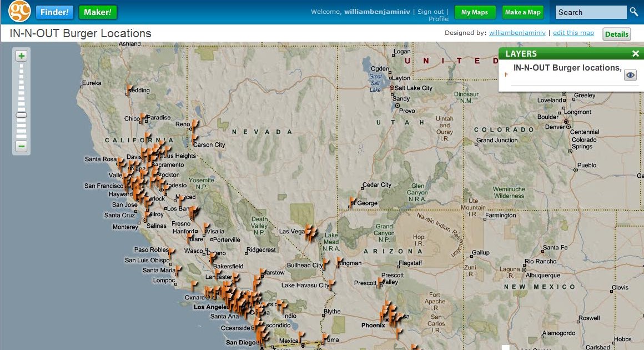The image size is (644, 350).
Task: Click inside the Search field
Action: pos(590,12)
